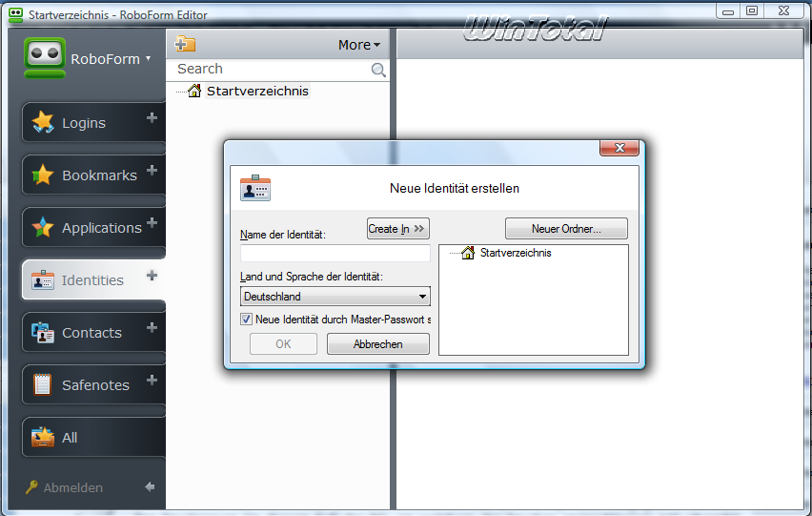Click the key icon next to Abmelden

point(31,487)
